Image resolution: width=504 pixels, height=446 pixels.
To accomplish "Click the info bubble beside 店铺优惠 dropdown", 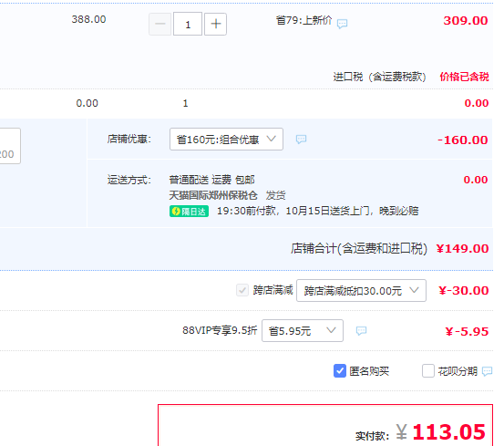I will click(x=301, y=140).
